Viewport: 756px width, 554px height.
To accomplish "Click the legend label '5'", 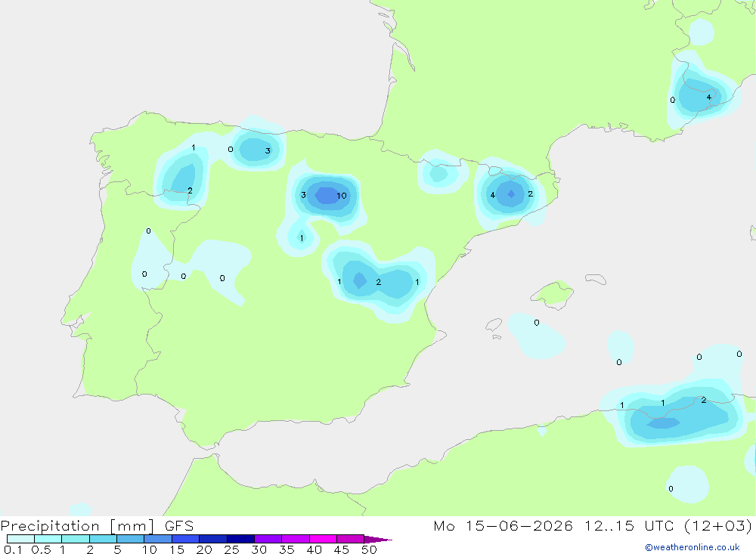I will pyautogui.click(x=117, y=549).
